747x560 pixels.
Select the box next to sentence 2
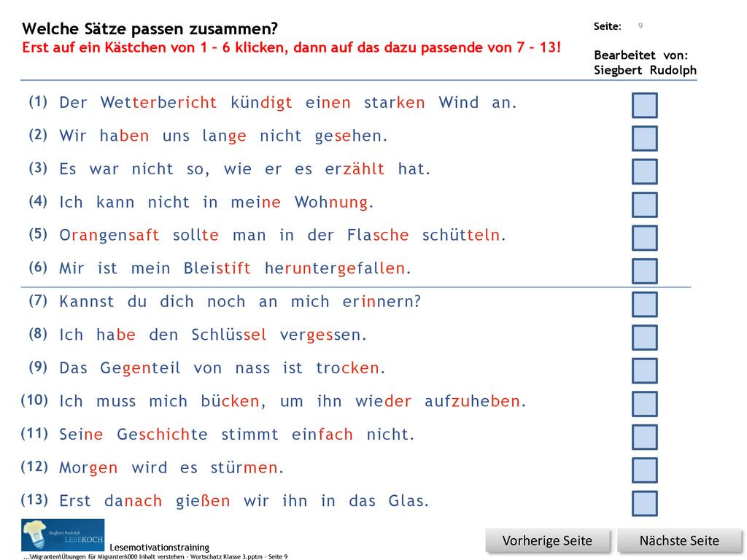(x=645, y=138)
